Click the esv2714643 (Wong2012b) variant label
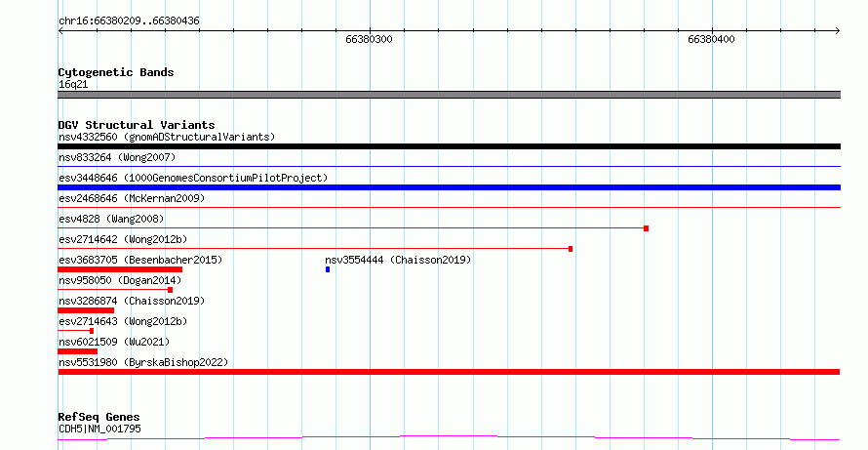868x450 pixels. [x=123, y=321]
